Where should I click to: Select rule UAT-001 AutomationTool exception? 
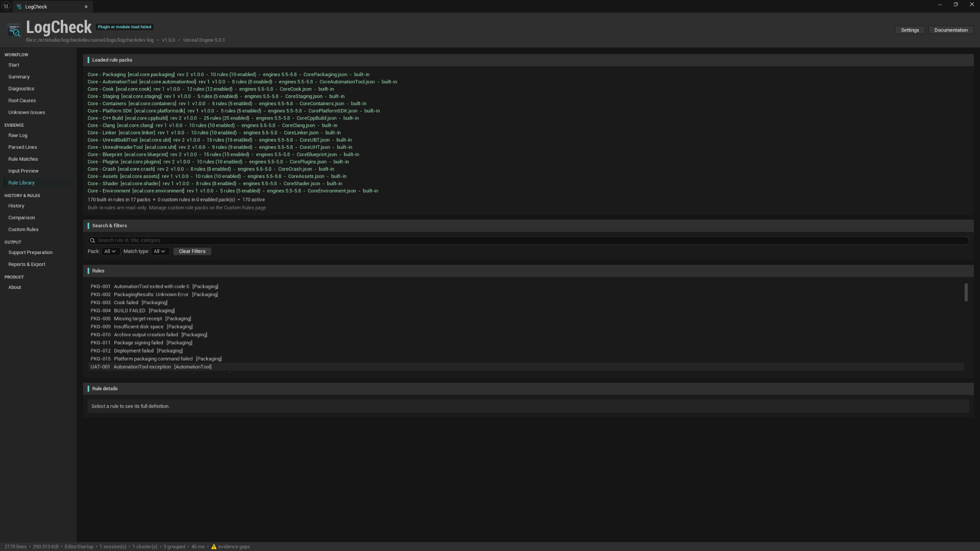526,367
